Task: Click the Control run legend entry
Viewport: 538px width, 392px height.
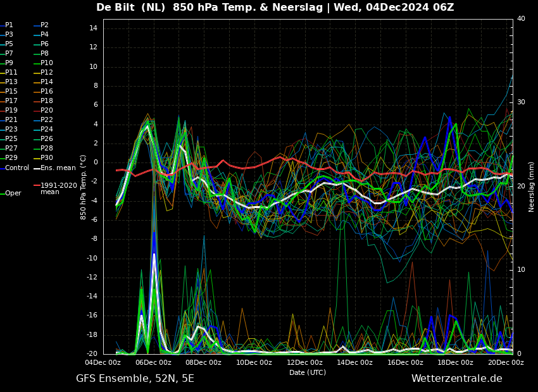Action: 16,168
